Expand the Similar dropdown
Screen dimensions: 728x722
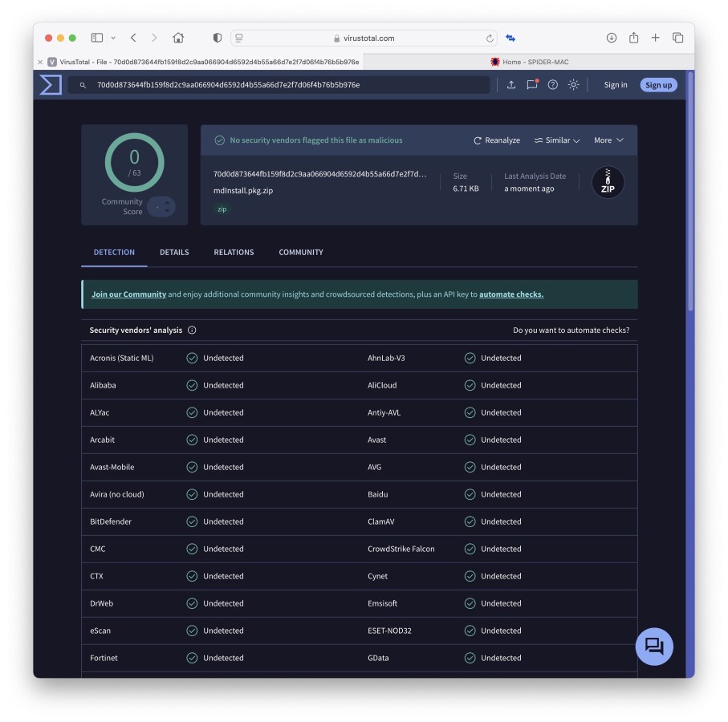coord(557,140)
